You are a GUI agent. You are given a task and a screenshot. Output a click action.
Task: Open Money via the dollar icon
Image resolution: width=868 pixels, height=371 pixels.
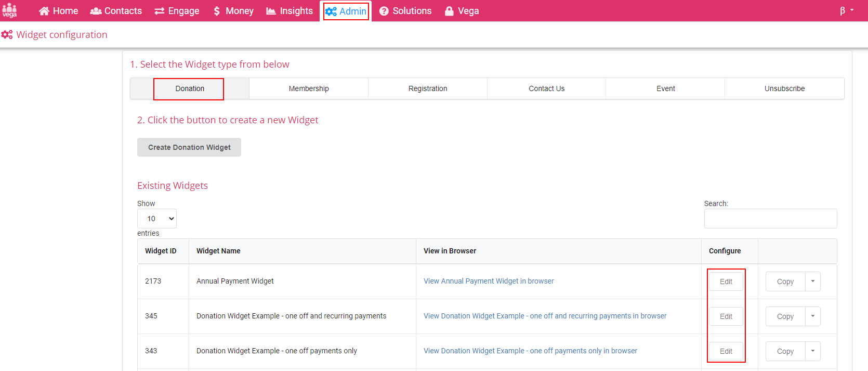[217, 11]
